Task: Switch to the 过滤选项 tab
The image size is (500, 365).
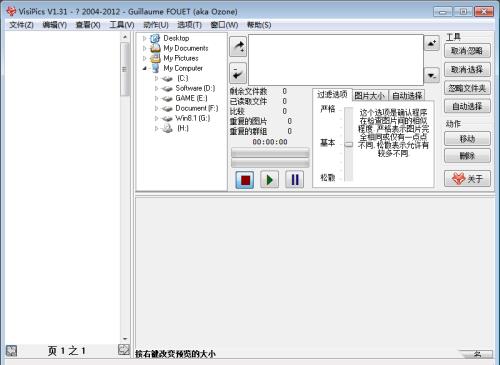Action: 332,95
